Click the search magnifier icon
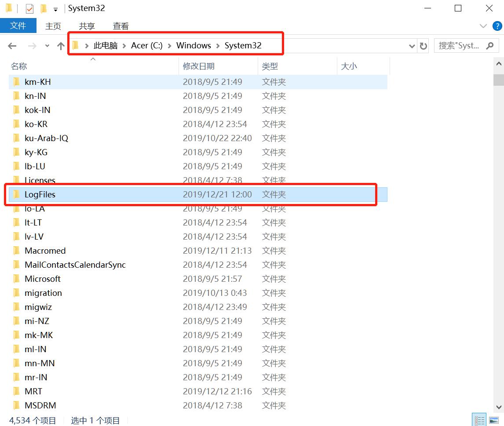504x426 pixels. tap(489, 46)
